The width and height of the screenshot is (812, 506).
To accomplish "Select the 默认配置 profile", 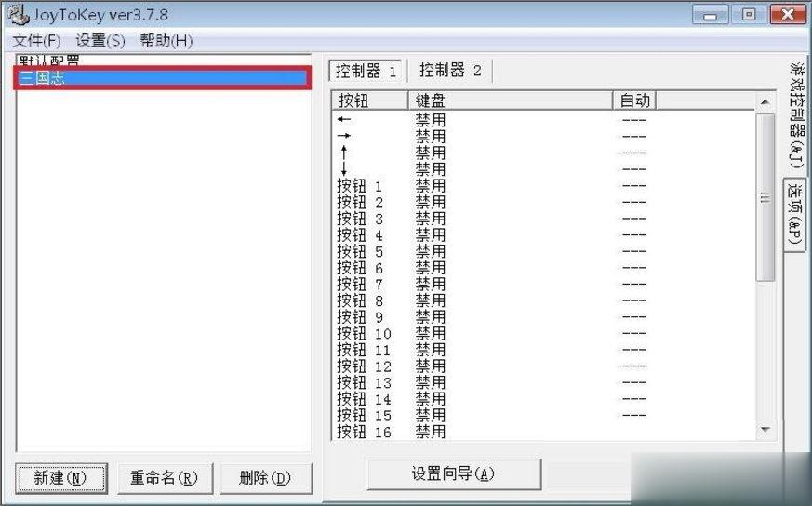I will tap(163, 61).
